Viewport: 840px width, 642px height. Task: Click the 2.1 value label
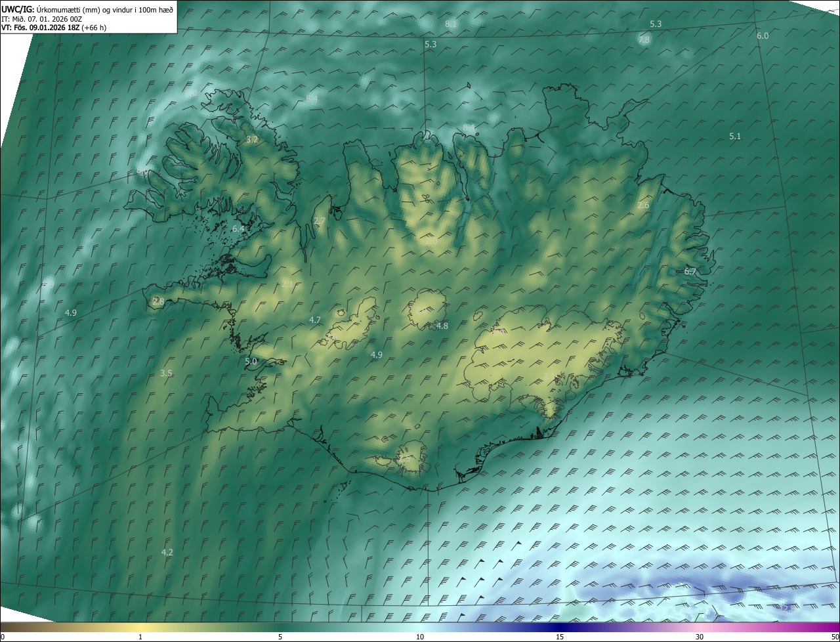[x=287, y=284]
